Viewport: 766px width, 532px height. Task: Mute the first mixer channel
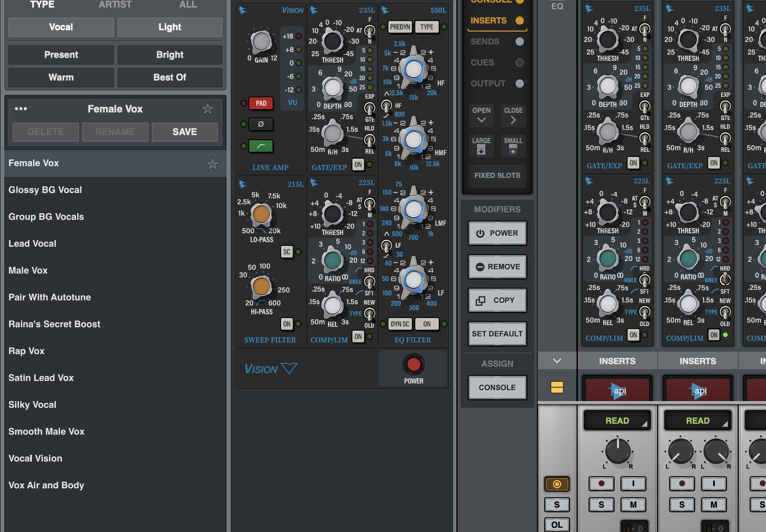pos(633,505)
